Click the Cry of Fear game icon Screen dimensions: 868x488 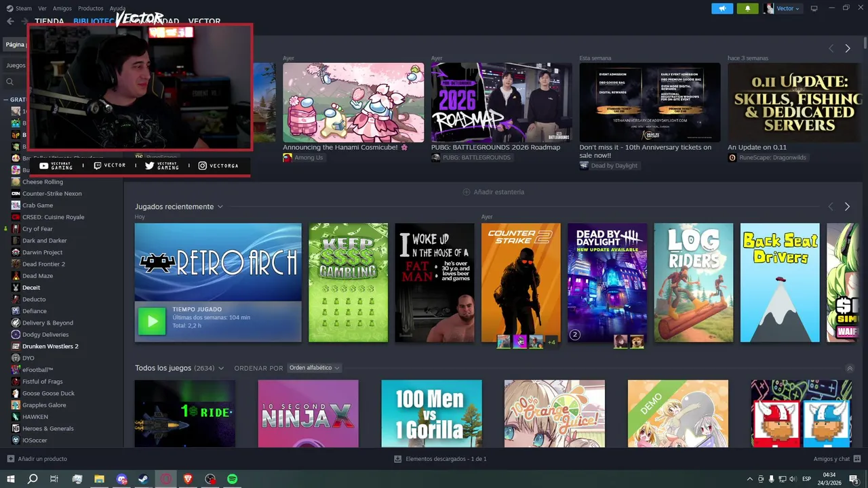coord(16,229)
